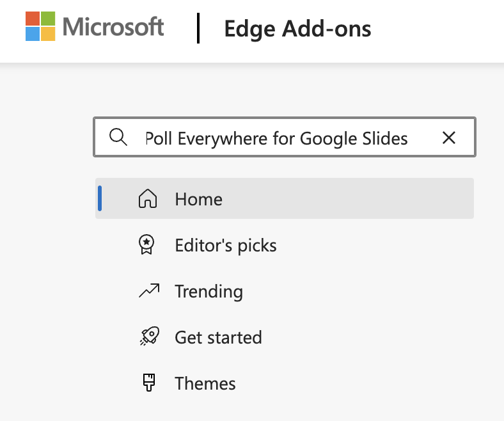Browse the Themes text label
The height and width of the screenshot is (421, 504).
205,383
